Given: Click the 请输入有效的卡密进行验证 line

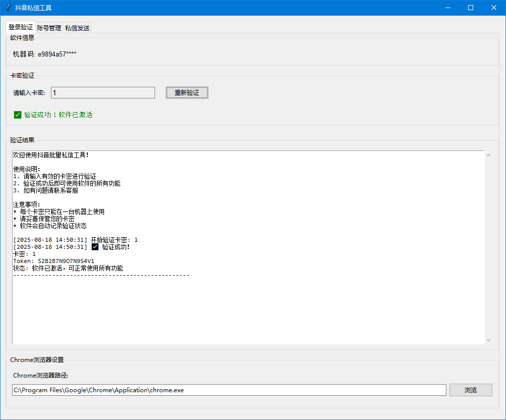Looking at the screenshot, I should [60, 176].
